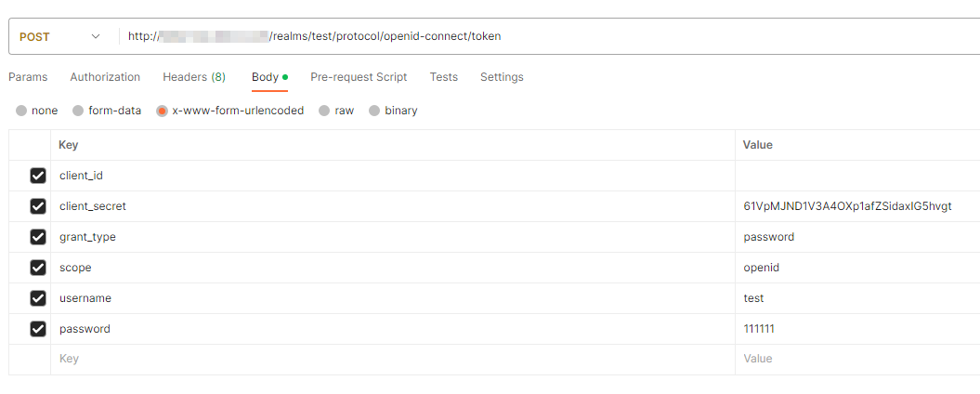Select the Body tab
Screen dimensions: 980x394
coord(266,77)
